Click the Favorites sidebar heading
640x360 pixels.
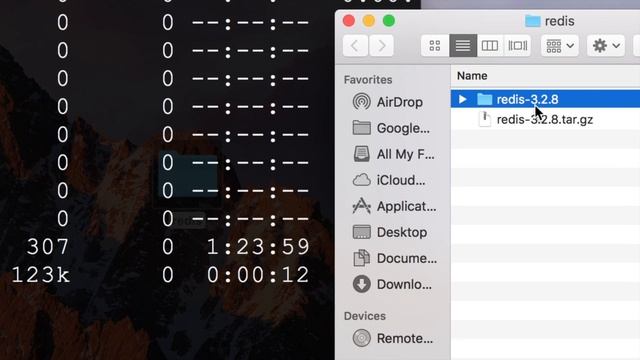(368, 80)
